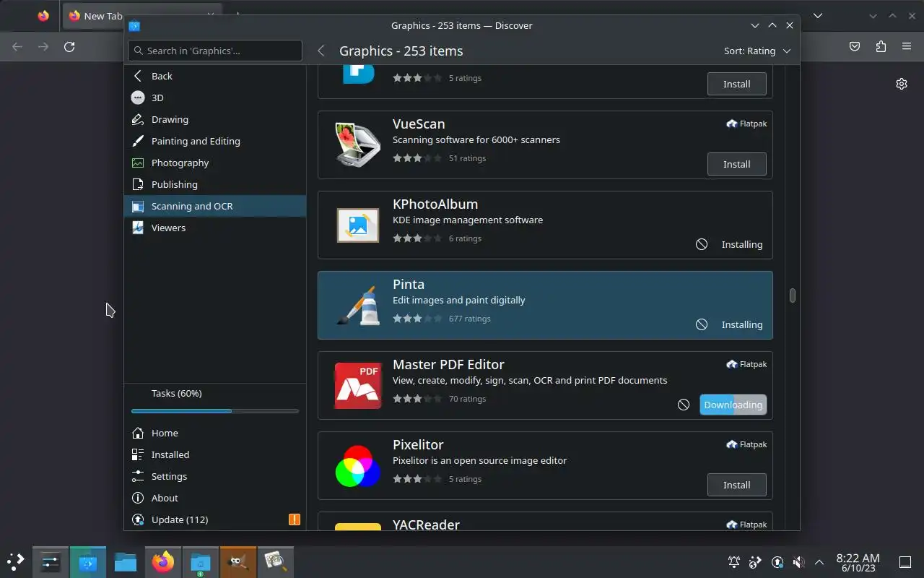This screenshot has width=924, height=578.
Task: Open the Viewers category
Action: tap(215, 228)
